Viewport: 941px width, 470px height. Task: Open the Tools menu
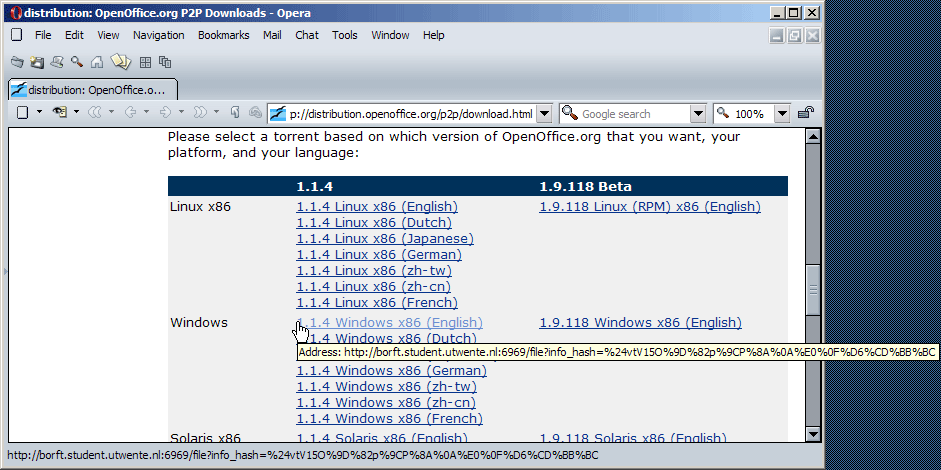pos(344,35)
